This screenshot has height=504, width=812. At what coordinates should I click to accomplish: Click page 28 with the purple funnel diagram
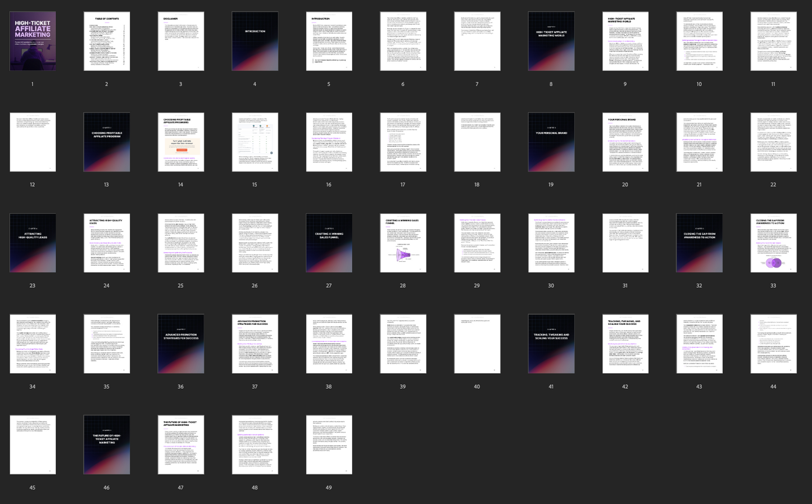pyautogui.click(x=403, y=243)
